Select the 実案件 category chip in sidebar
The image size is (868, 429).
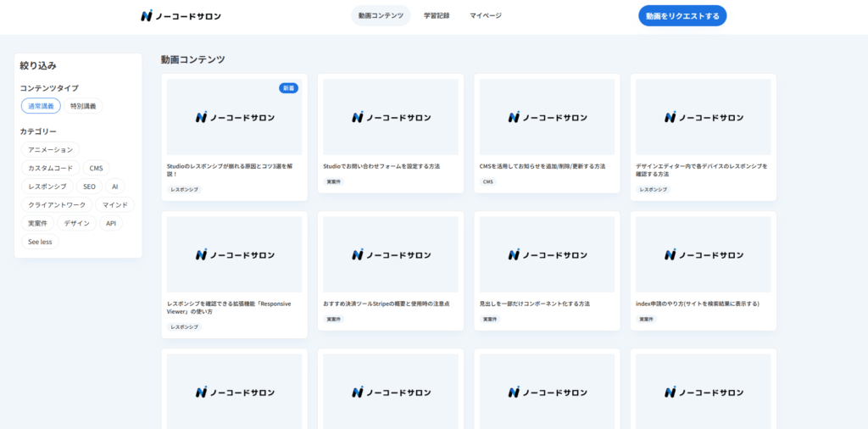coord(37,223)
